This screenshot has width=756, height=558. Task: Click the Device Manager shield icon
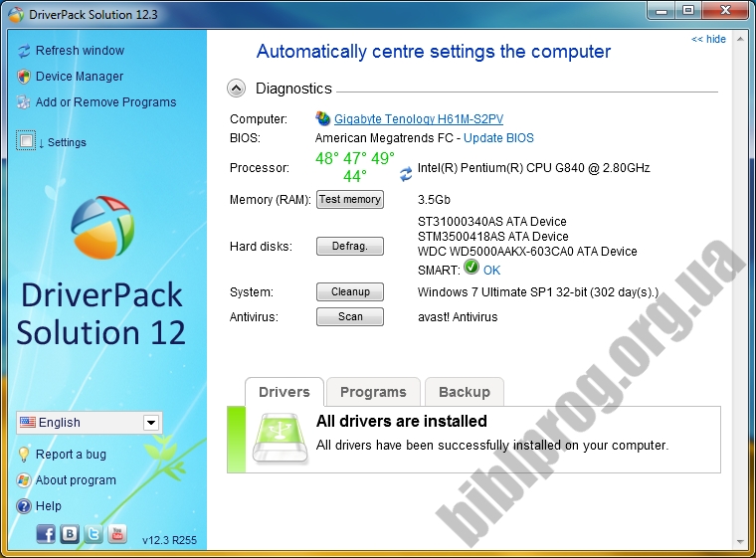point(24,77)
